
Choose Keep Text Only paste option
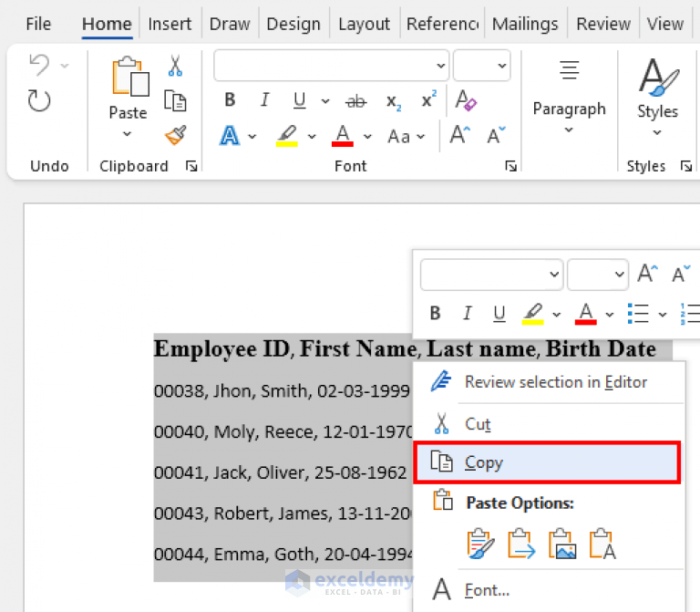[x=602, y=544]
